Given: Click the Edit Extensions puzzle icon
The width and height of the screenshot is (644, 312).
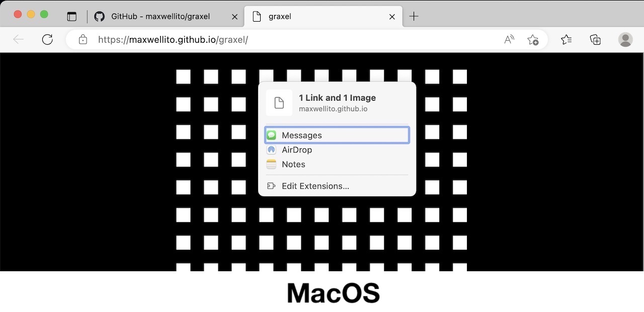Looking at the screenshot, I should click(x=271, y=186).
